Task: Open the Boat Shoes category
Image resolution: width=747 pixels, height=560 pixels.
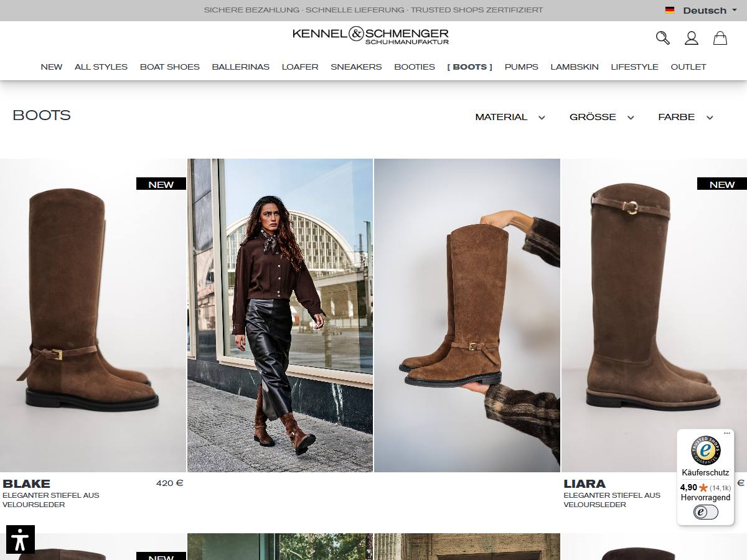Action: pos(170,67)
